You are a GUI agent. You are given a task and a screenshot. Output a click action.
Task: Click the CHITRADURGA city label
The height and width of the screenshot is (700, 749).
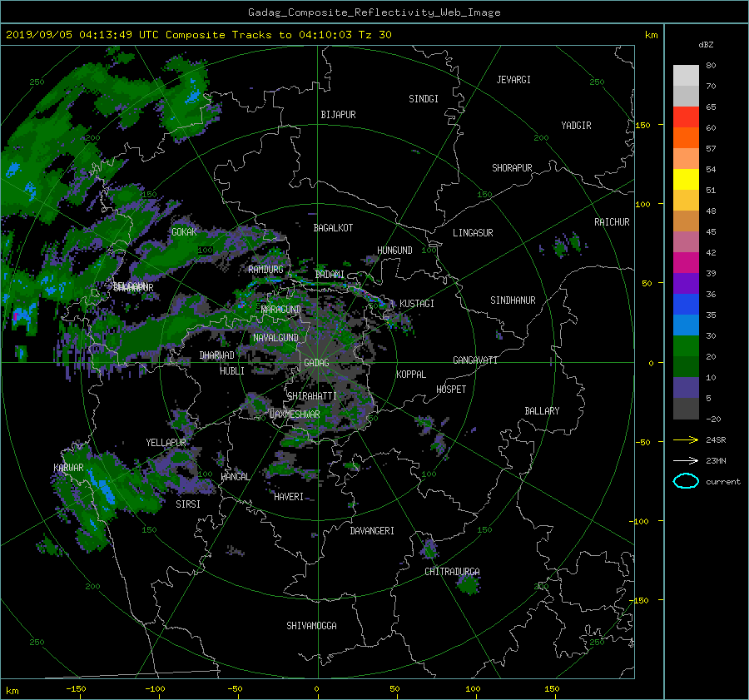pos(452,572)
